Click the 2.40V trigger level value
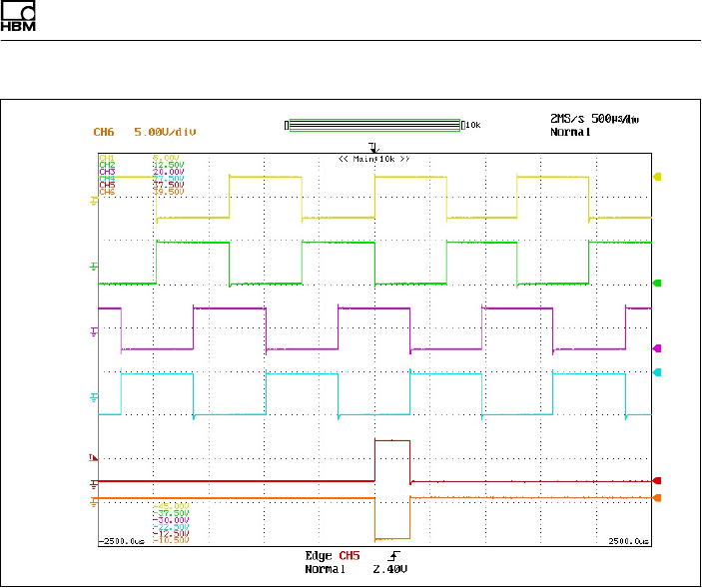702x588 pixels. [x=390, y=570]
